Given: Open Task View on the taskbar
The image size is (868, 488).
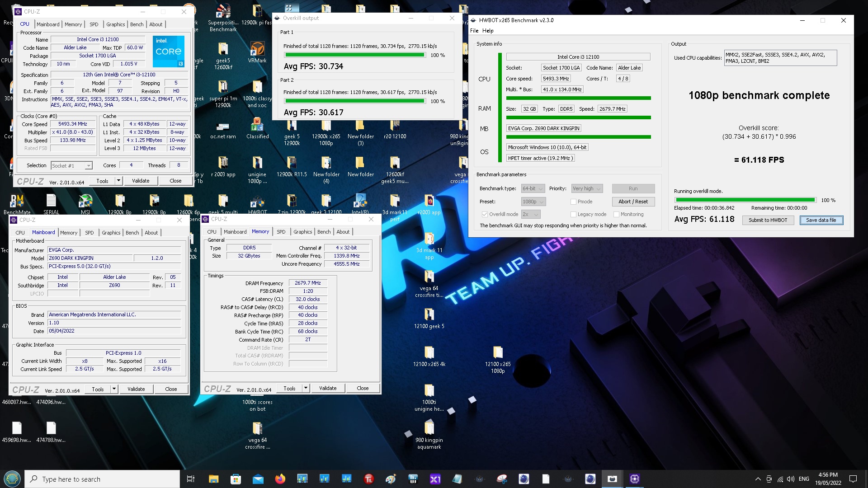Looking at the screenshot, I should (191, 479).
